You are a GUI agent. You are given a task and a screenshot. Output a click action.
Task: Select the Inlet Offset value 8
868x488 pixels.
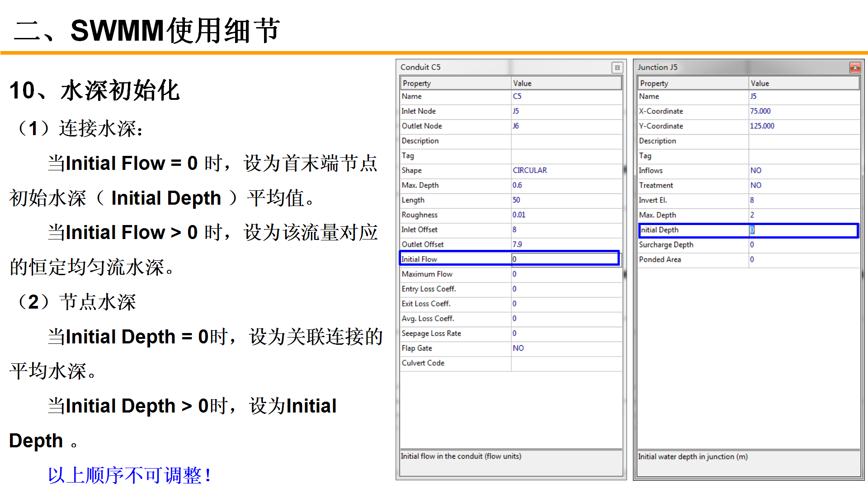(514, 230)
